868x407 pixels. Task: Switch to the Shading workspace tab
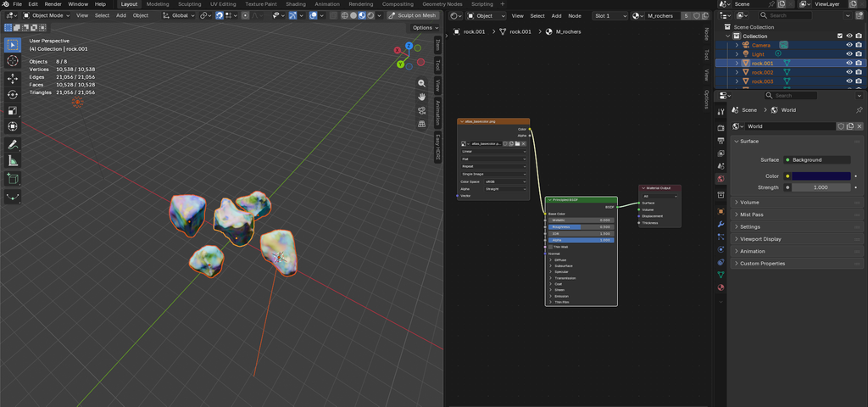295,4
